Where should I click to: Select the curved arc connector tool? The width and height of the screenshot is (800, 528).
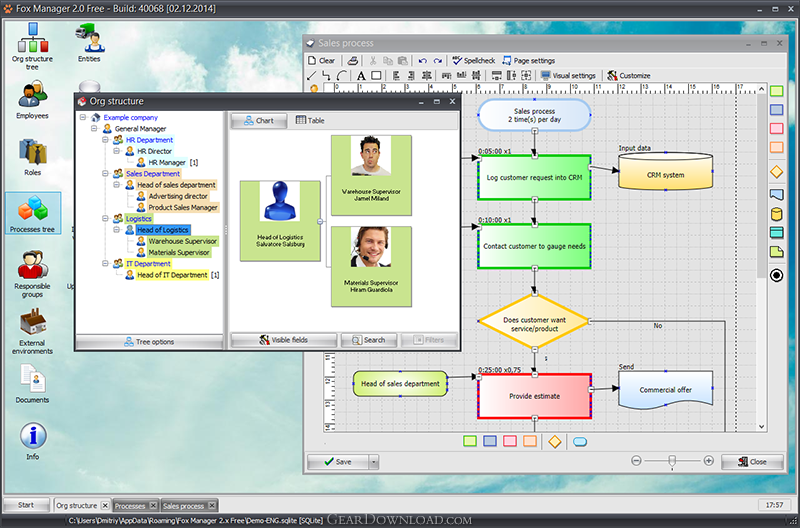coord(342,76)
